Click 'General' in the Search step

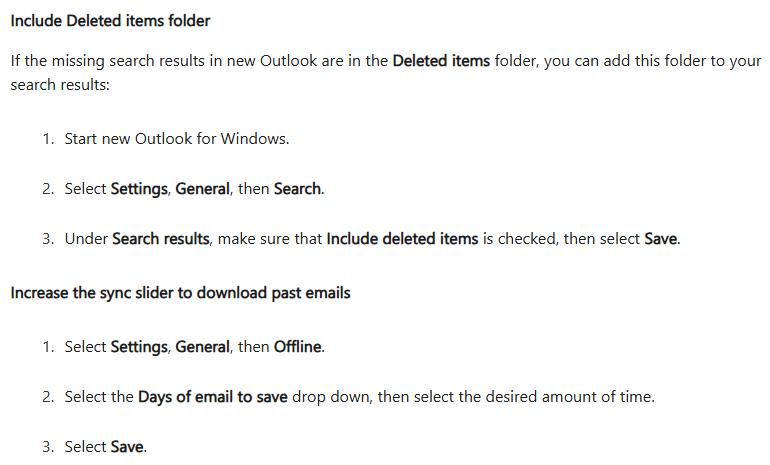(x=202, y=189)
